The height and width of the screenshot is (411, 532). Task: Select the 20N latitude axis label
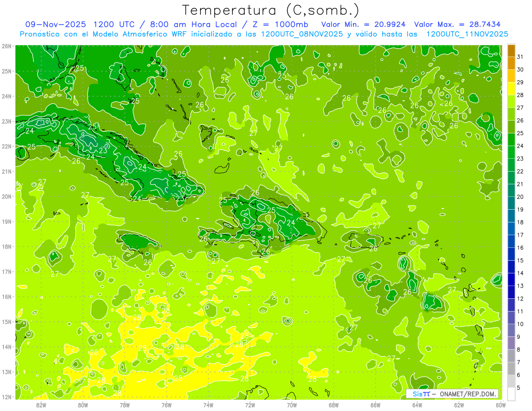point(6,196)
